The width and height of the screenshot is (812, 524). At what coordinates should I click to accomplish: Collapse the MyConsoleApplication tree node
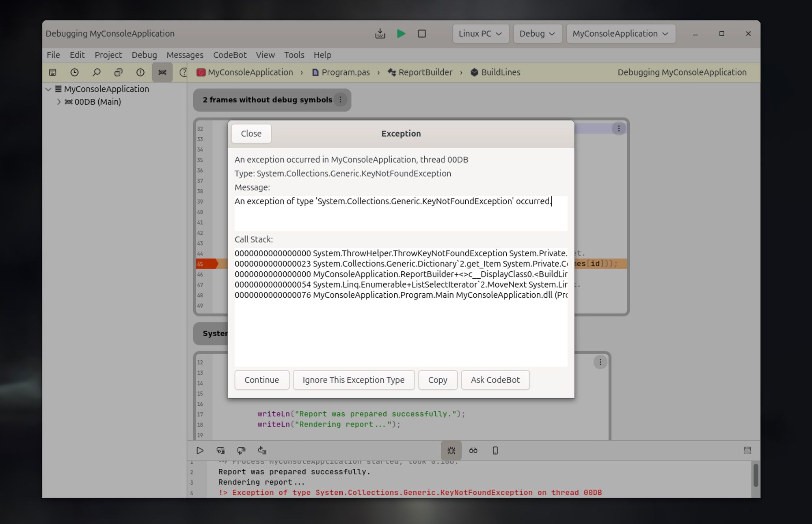coord(48,89)
